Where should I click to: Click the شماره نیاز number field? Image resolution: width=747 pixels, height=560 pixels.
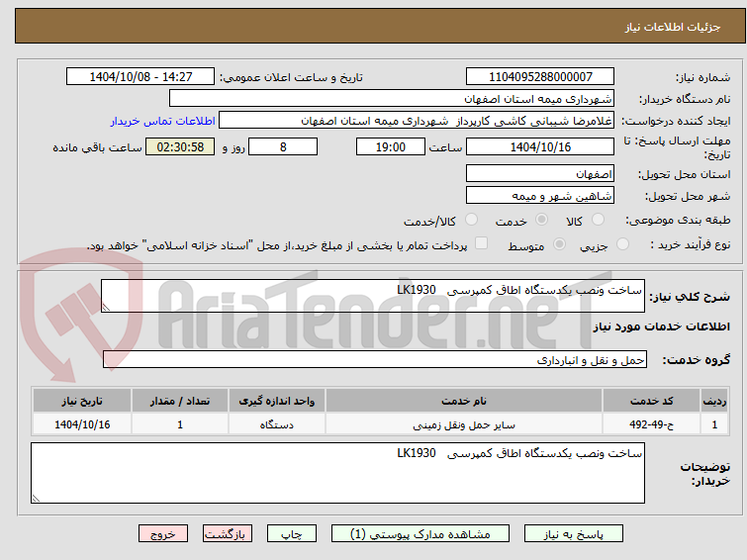point(540,77)
